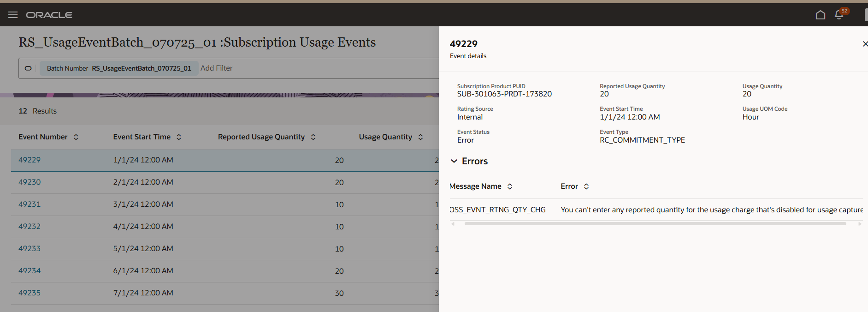Open the hamburger navigation menu
Viewport: 868px width, 312px height.
coord(13,15)
